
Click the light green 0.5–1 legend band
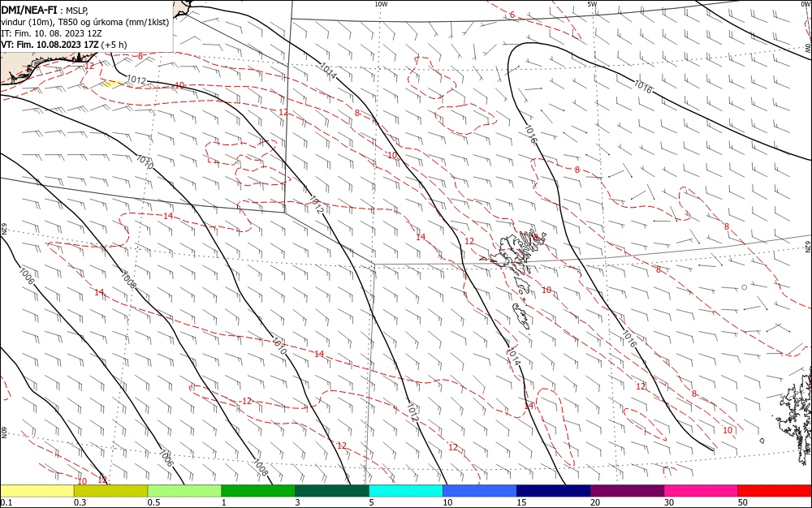point(184,491)
